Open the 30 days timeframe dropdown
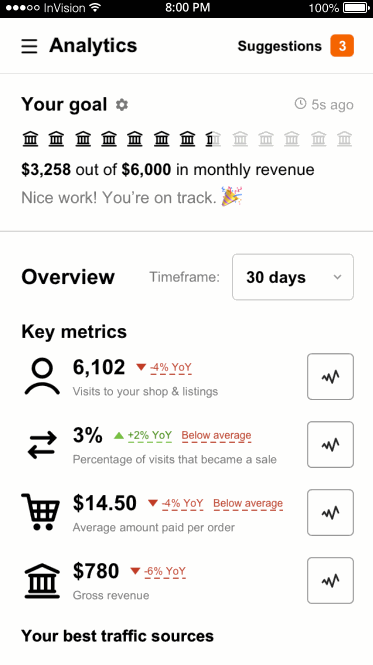The image size is (373, 665). coord(293,277)
